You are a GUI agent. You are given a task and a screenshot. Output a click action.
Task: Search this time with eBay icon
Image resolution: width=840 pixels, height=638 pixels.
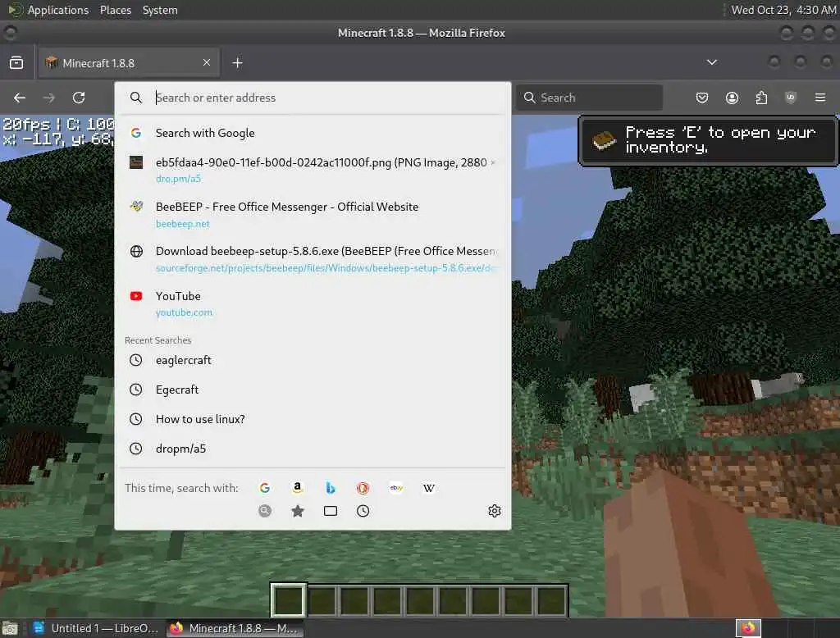pyautogui.click(x=396, y=488)
